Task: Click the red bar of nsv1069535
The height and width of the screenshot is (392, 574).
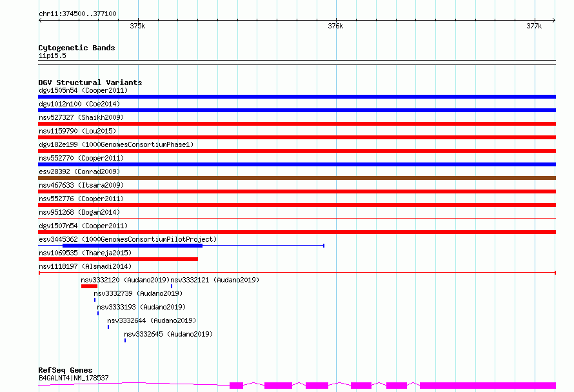Action: click(x=118, y=259)
